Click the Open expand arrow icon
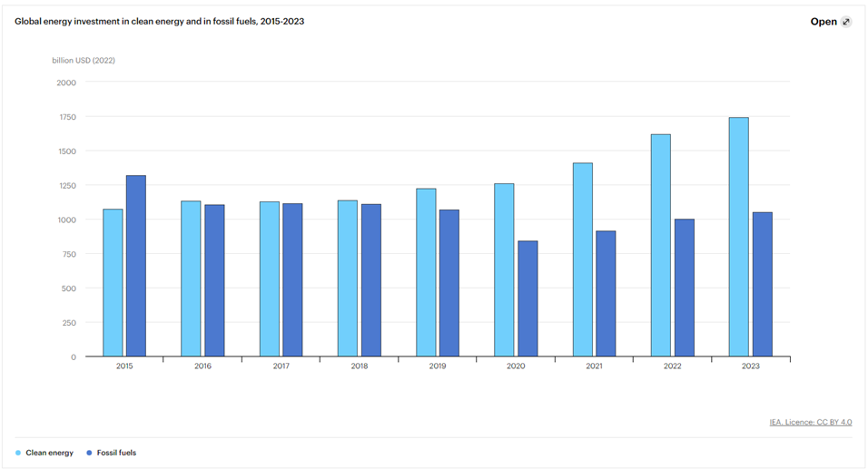 coord(846,22)
